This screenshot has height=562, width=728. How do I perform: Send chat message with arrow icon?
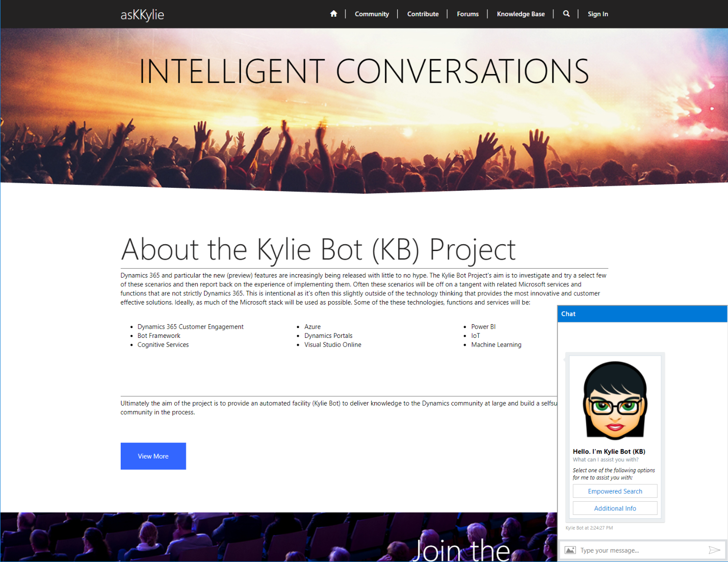(x=714, y=550)
